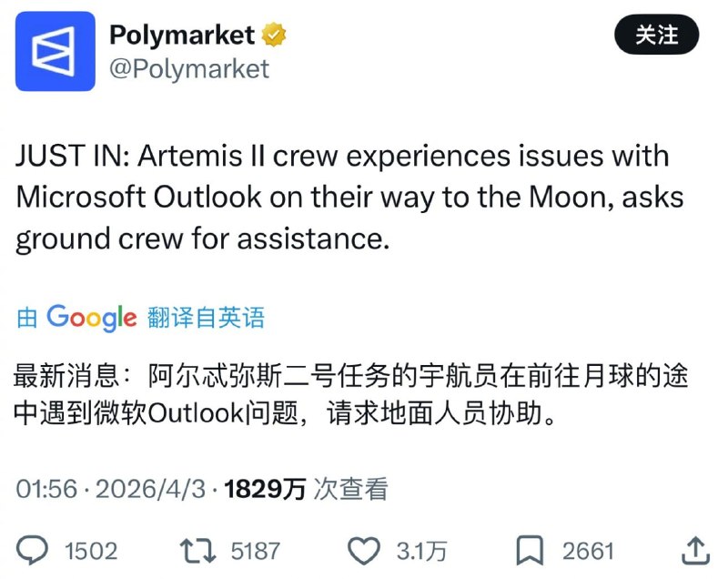Open the tweet timestamp link
The image size is (728, 579).
(109, 489)
